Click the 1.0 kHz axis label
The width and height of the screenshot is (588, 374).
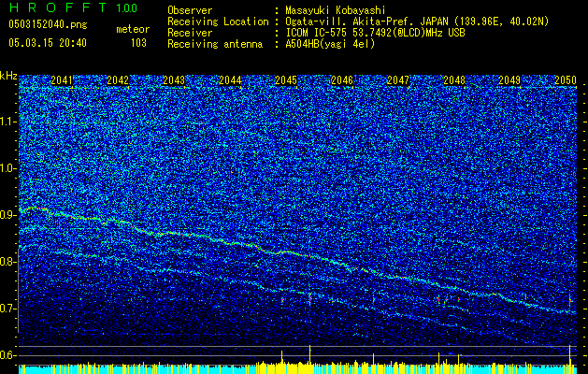[8, 168]
